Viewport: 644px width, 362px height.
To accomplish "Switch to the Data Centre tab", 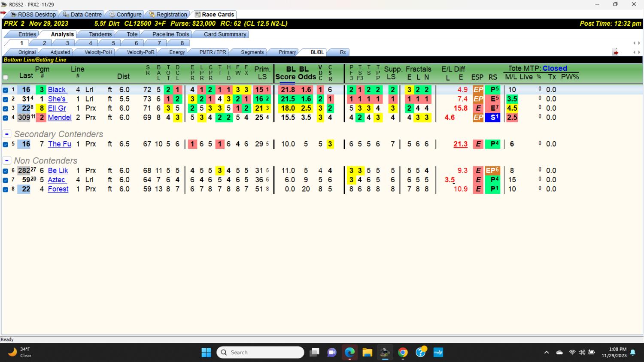I will 82,14.
